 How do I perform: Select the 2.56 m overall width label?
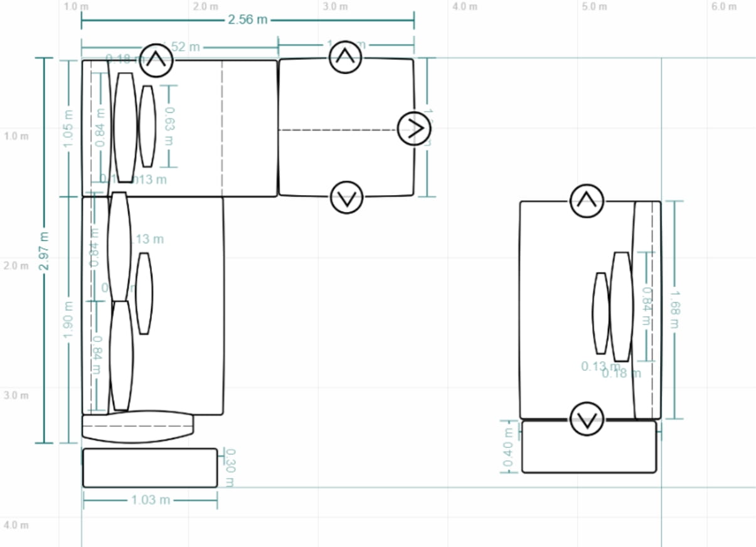(x=248, y=19)
